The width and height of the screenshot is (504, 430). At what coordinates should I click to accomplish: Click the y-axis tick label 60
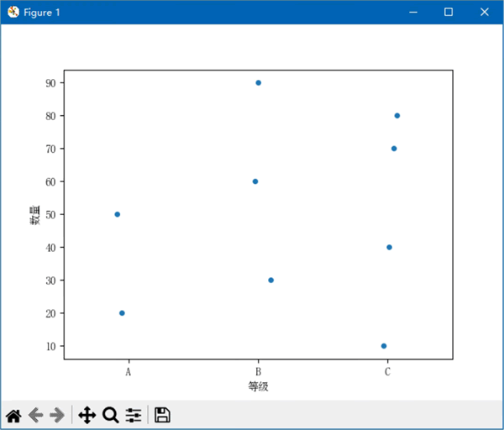coord(50,181)
